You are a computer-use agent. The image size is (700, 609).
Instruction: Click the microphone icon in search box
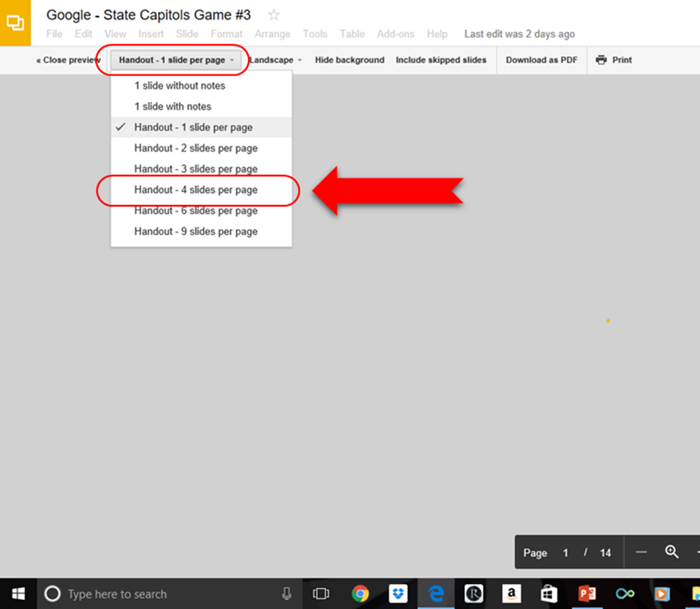(x=287, y=594)
